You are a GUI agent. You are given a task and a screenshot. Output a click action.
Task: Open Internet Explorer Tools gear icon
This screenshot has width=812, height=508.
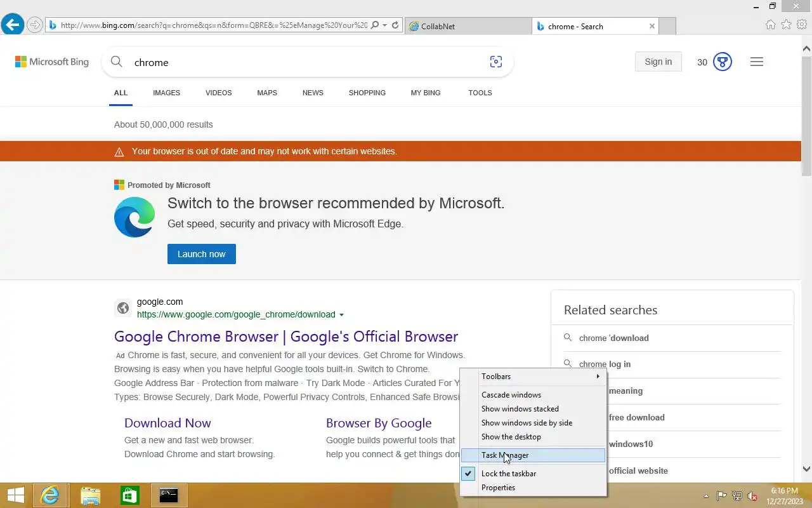[802, 25]
